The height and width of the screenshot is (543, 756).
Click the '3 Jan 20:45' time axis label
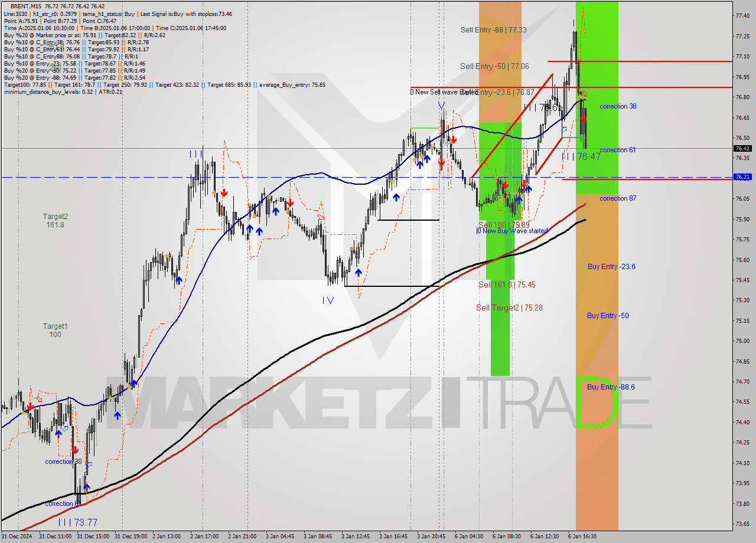point(431,536)
